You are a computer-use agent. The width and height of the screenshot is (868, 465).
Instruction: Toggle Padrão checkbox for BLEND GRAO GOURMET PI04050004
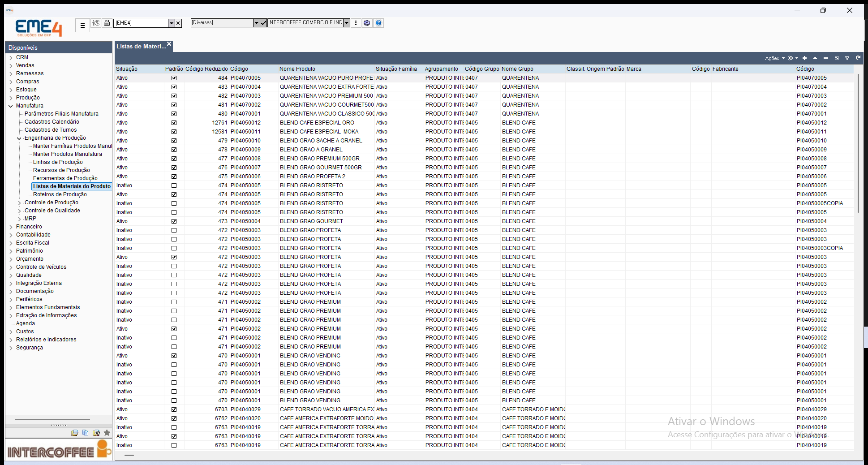174,221
